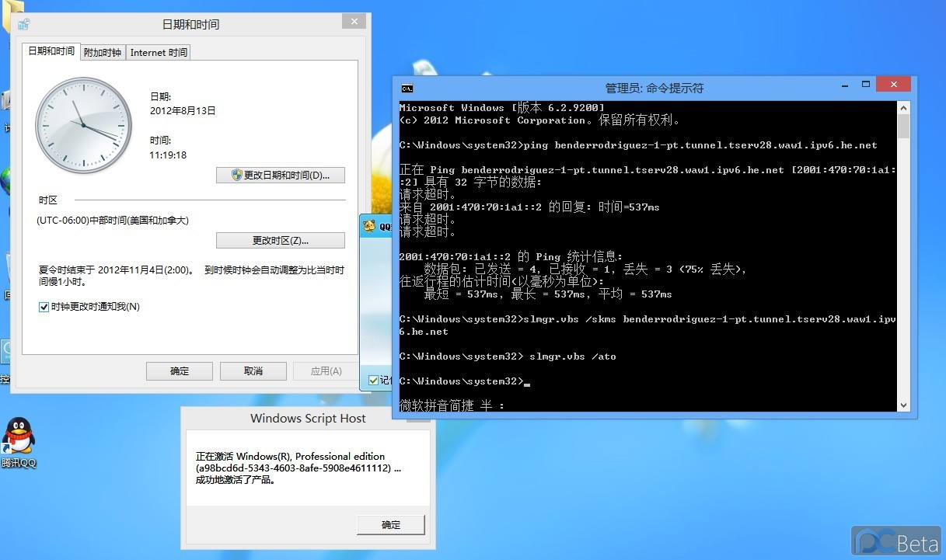Click the QQ penguin icon in the window behind
This screenshot has width=946, height=560.
click(369, 226)
